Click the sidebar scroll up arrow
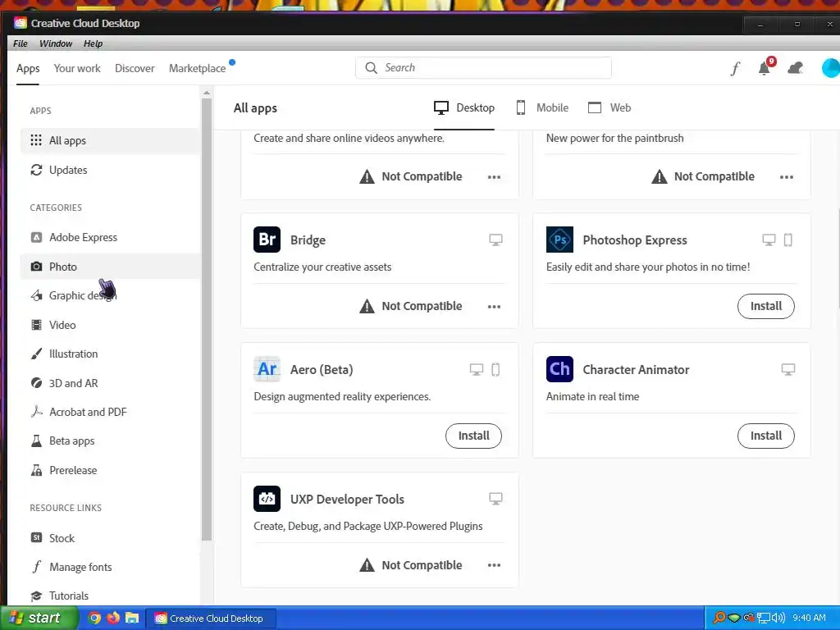 click(207, 94)
